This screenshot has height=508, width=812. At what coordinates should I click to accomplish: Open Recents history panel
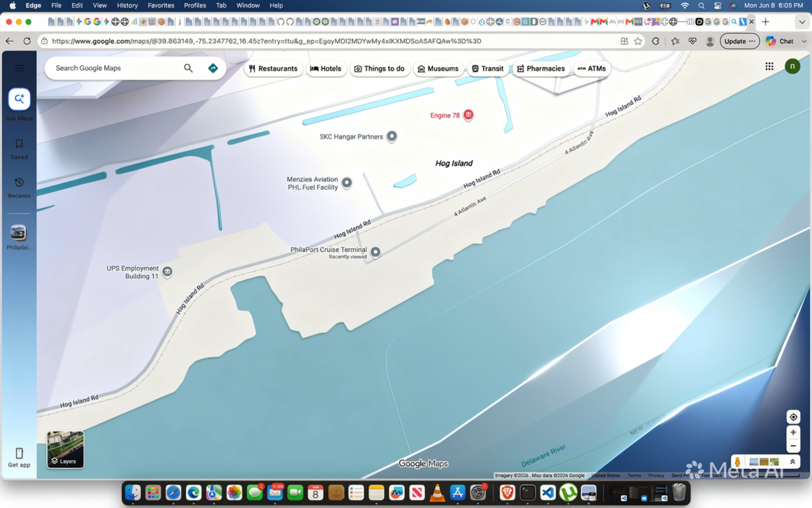(19, 188)
